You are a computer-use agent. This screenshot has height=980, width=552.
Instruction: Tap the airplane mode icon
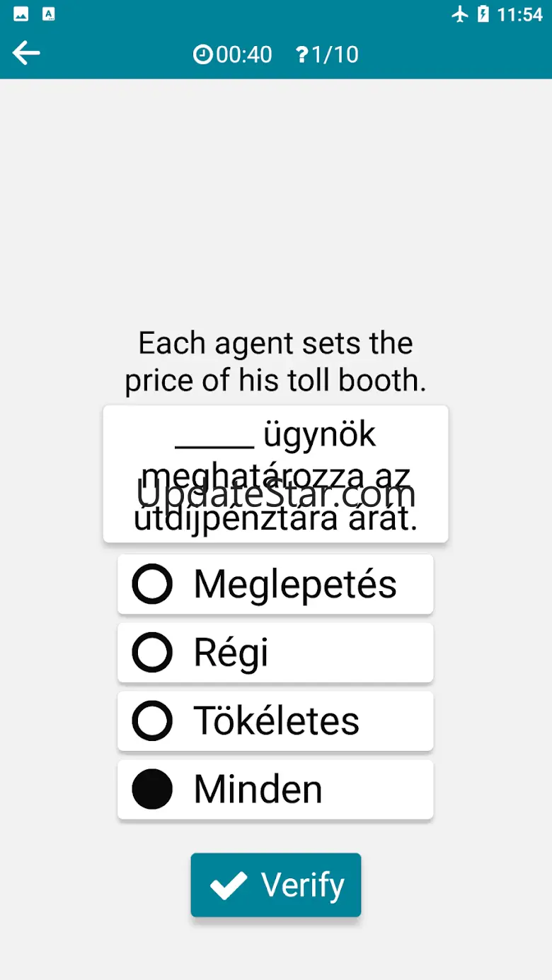pyautogui.click(x=460, y=14)
